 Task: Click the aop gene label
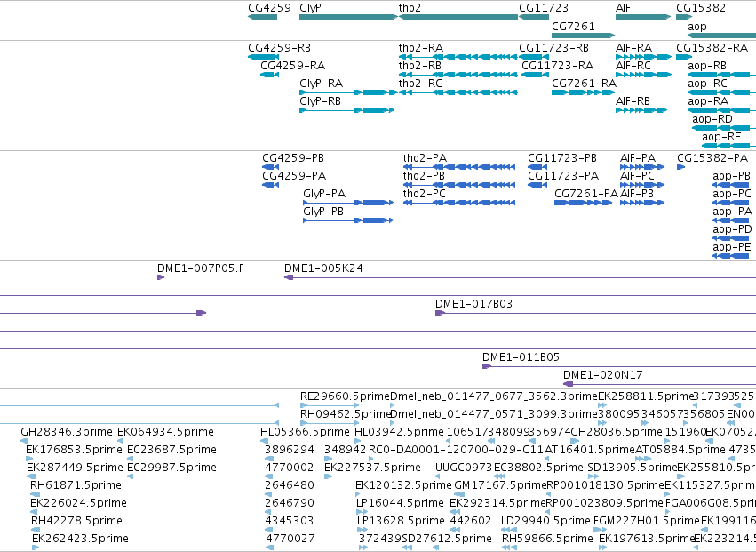pos(697,27)
